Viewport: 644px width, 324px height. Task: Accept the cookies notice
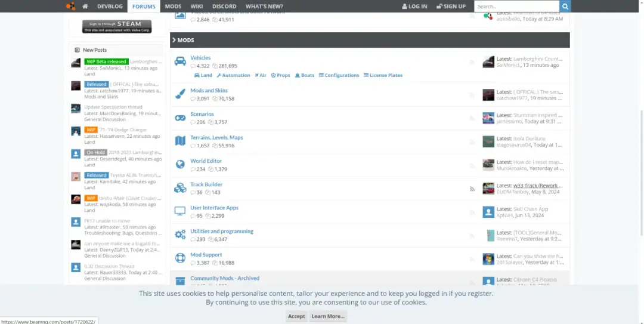296,316
